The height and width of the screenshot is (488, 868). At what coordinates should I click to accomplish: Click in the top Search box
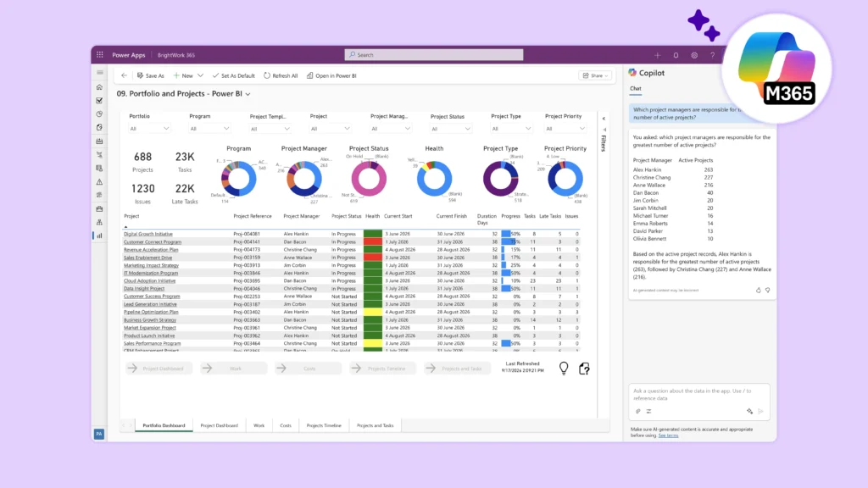434,55
